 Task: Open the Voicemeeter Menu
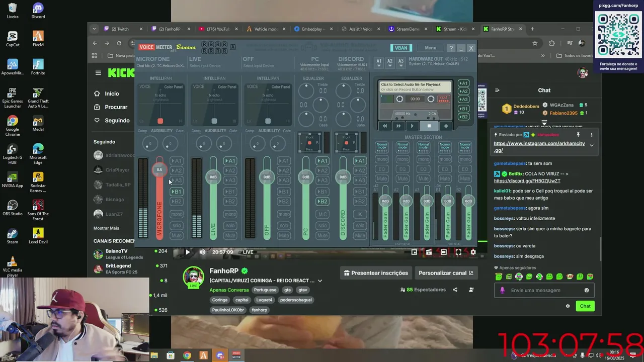[430, 48]
